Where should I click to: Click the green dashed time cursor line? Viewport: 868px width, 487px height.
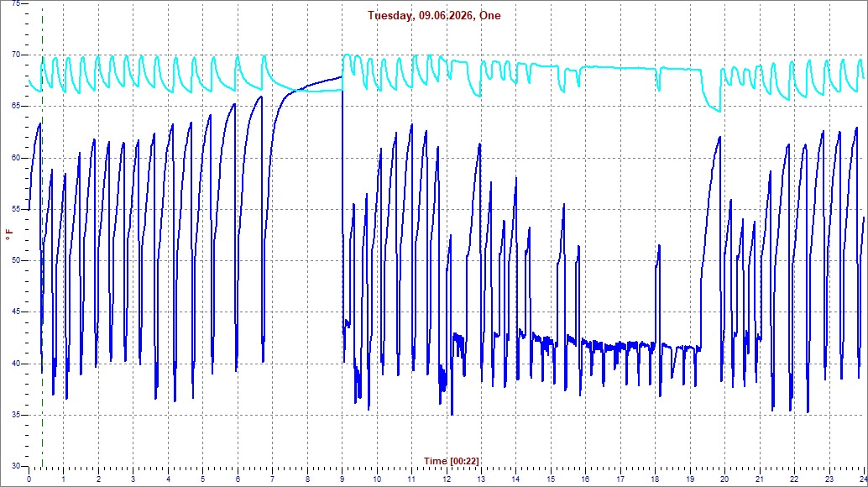click(43, 238)
